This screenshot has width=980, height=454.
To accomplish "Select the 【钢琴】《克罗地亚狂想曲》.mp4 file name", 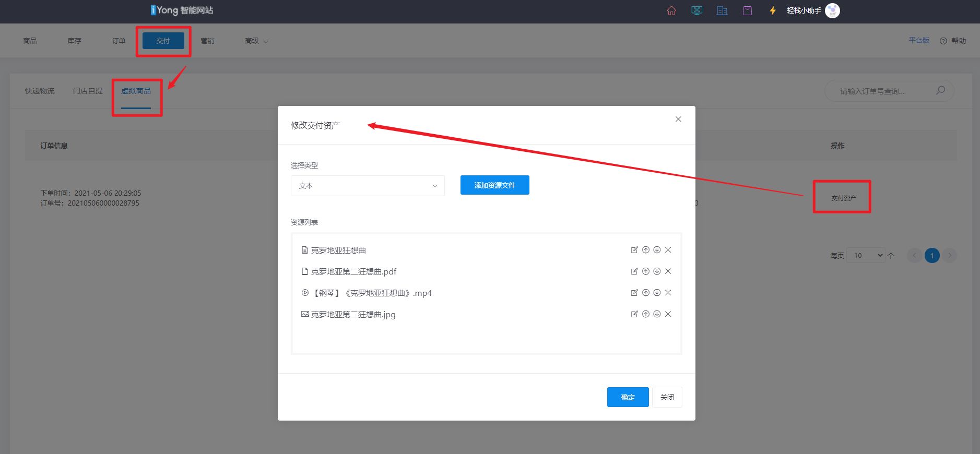I will pos(371,293).
